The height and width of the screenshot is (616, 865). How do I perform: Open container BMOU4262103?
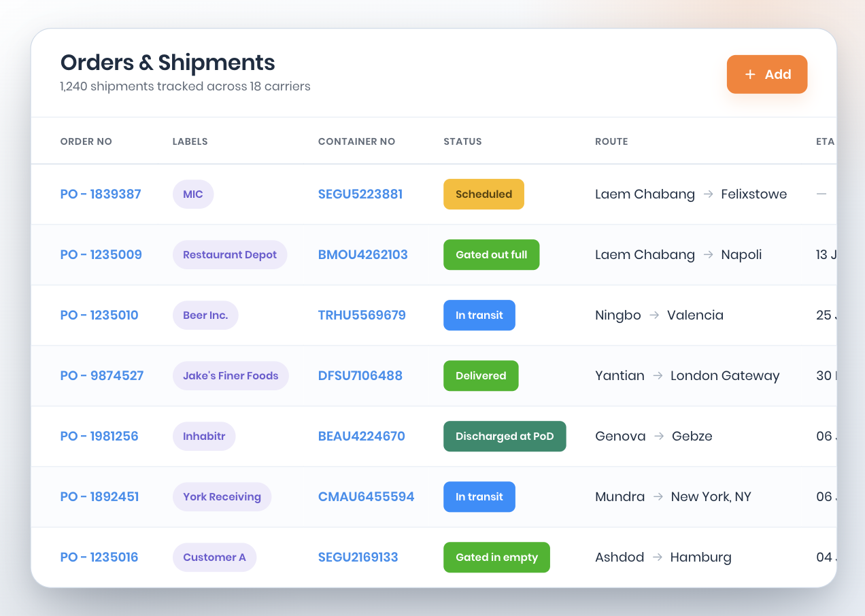click(363, 255)
